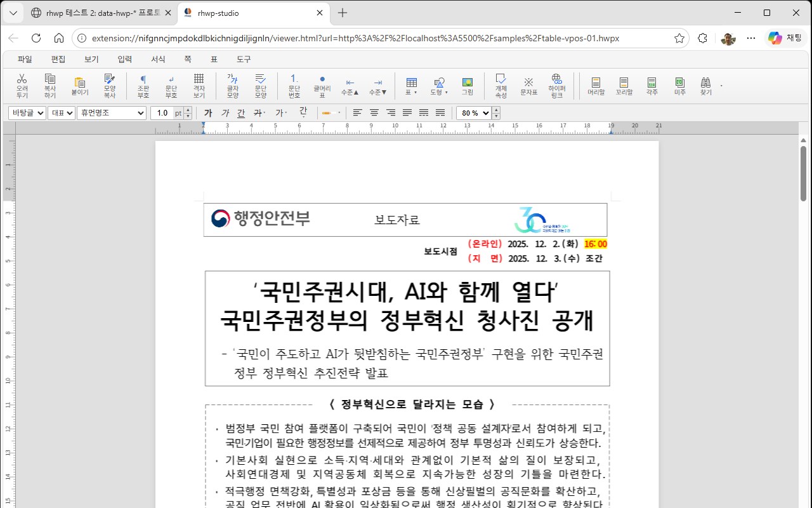
Task: Open the 문단모양 paragraph format dialog
Action: (261, 86)
